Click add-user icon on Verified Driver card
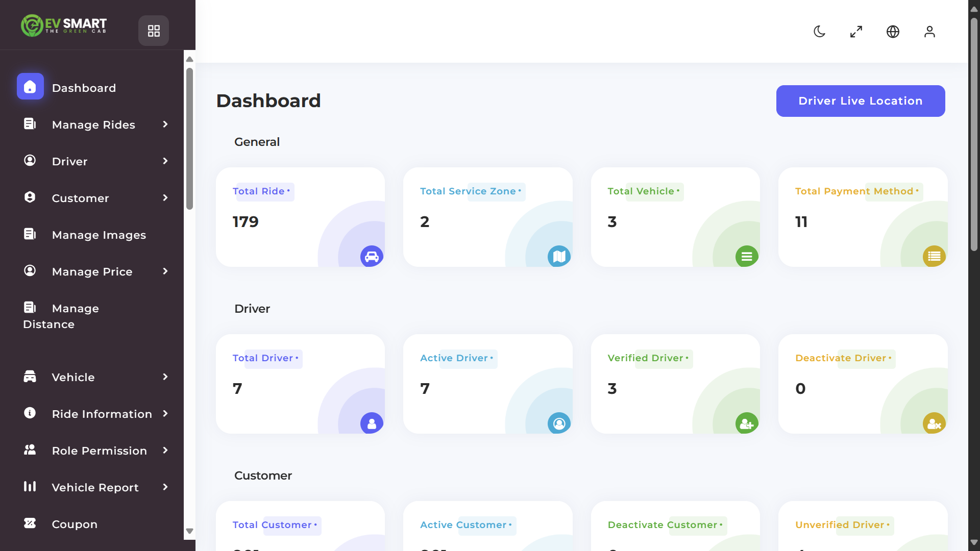980x551 pixels. 746,423
